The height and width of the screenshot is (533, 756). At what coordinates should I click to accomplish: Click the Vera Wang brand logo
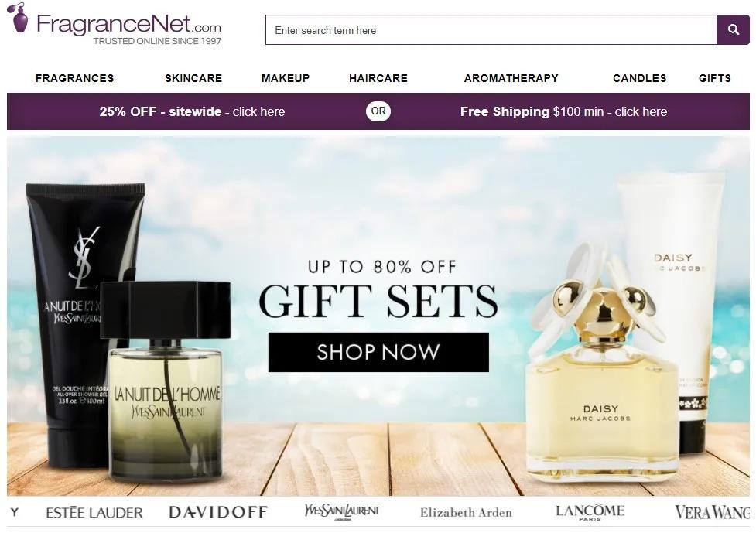(x=712, y=512)
